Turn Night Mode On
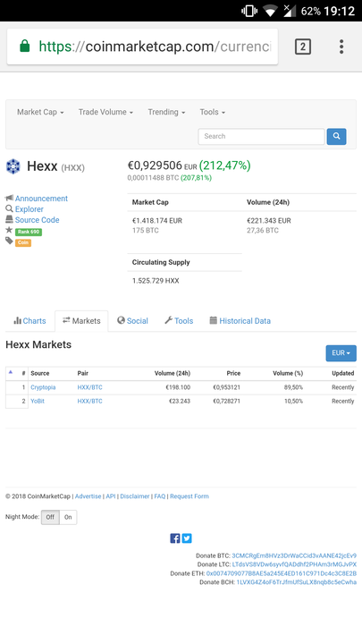Image resolution: width=362 pixels, height=644 pixels. click(68, 517)
